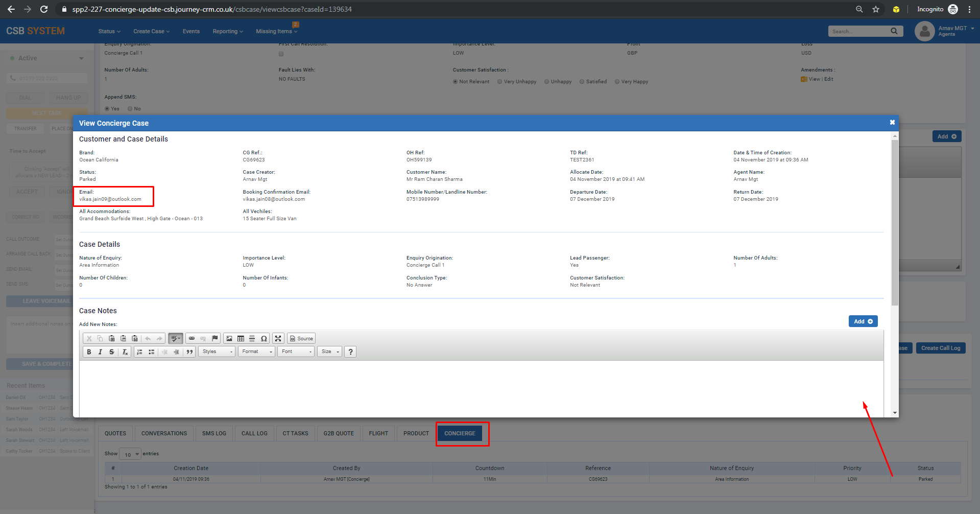Switch to the CALL LOG tab
980x514 pixels.
point(254,433)
